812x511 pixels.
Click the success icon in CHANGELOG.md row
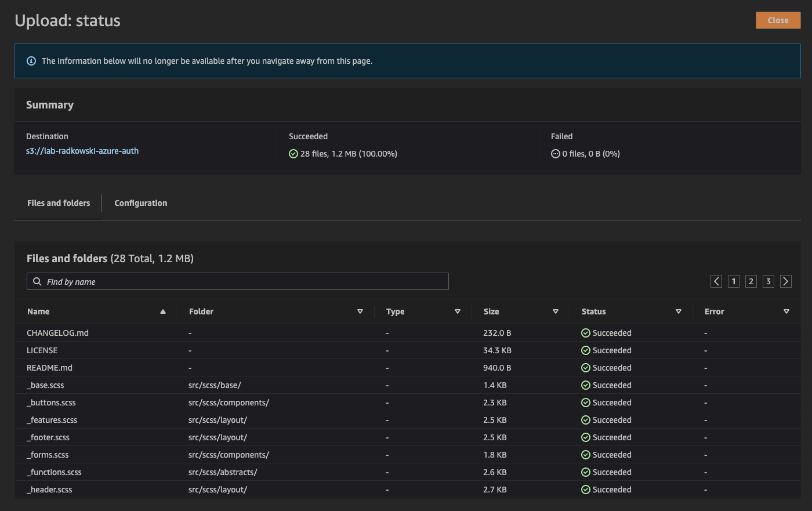pos(586,333)
